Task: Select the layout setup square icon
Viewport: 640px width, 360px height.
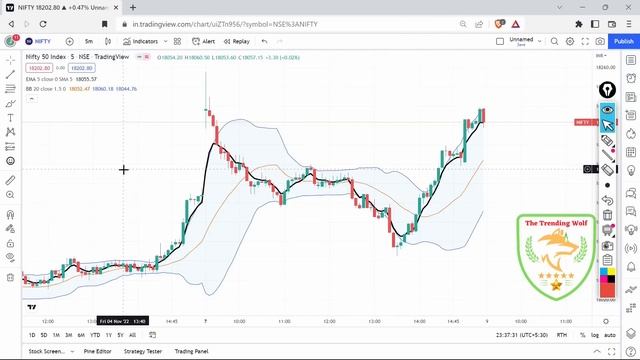Action: click(x=500, y=41)
